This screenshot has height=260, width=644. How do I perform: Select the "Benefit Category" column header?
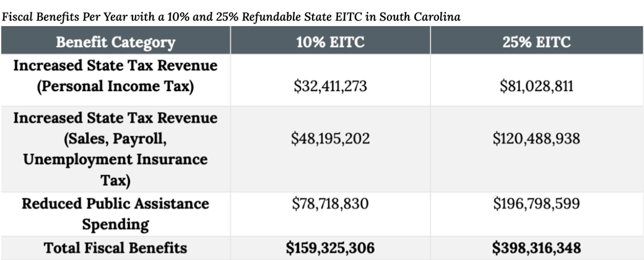115,42
